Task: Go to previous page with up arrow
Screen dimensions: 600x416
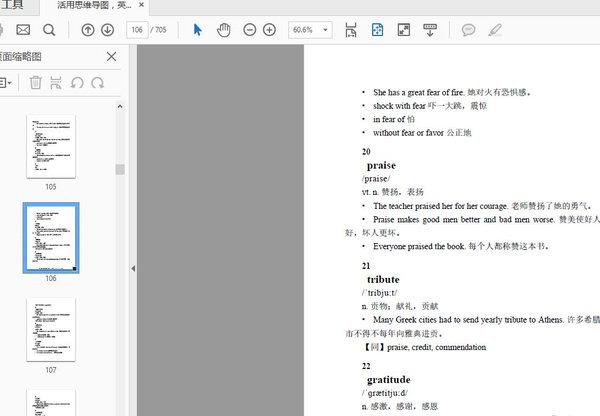Action: click(x=88, y=30)
